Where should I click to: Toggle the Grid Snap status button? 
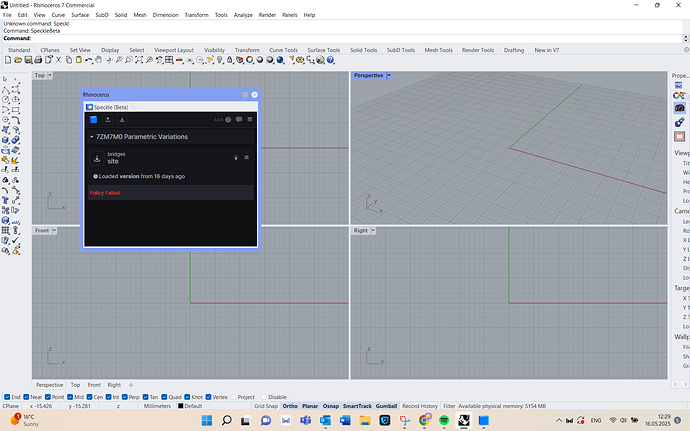coord(266,406)
